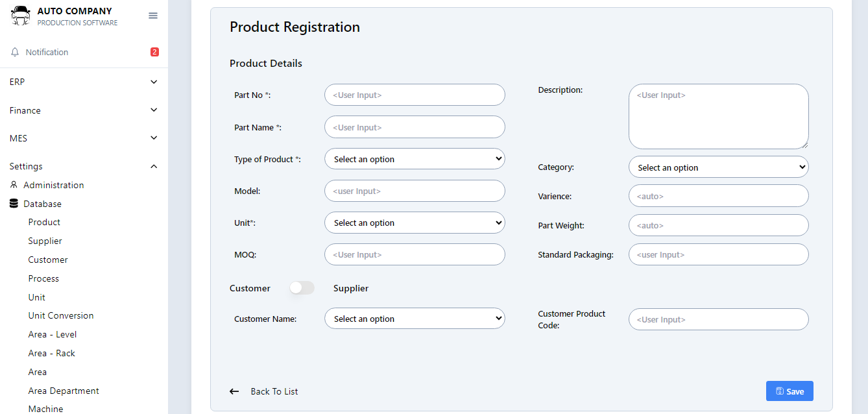This screenshot has height=414, width=868.
Task: Click the Part Weight input field
Action: coord(719,225)
